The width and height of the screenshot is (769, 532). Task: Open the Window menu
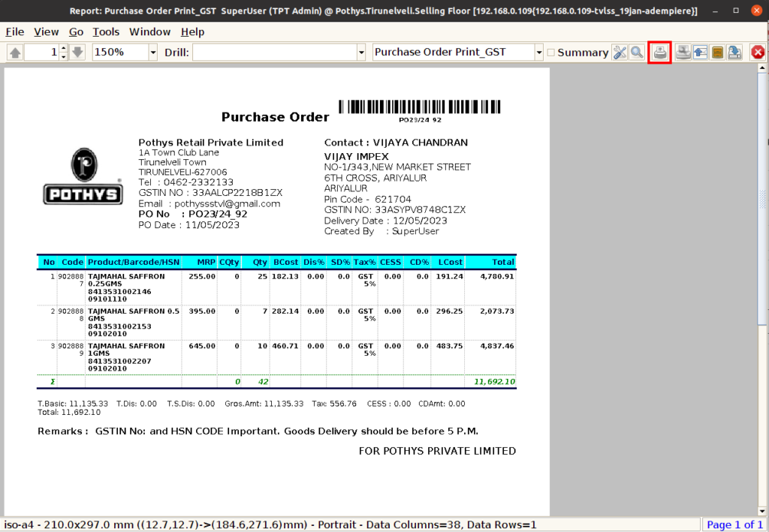[149, 32]
